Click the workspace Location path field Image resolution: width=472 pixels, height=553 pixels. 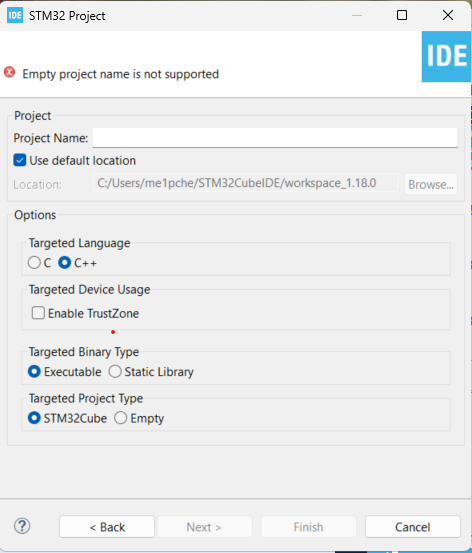pyautogui.click(x=246, y=183)
